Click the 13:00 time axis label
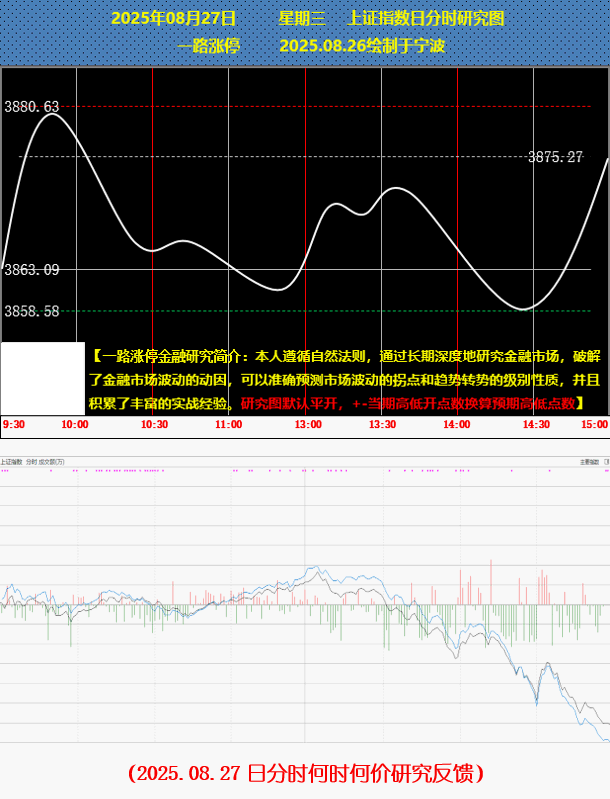 308,424
